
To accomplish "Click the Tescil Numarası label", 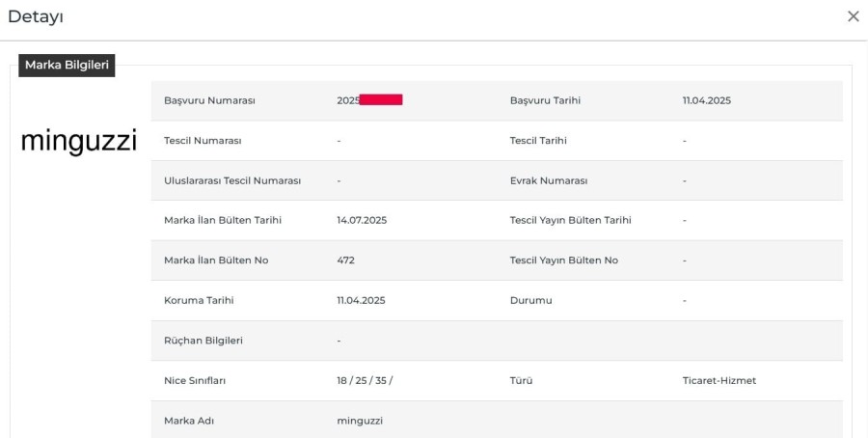I will point(203,141).
